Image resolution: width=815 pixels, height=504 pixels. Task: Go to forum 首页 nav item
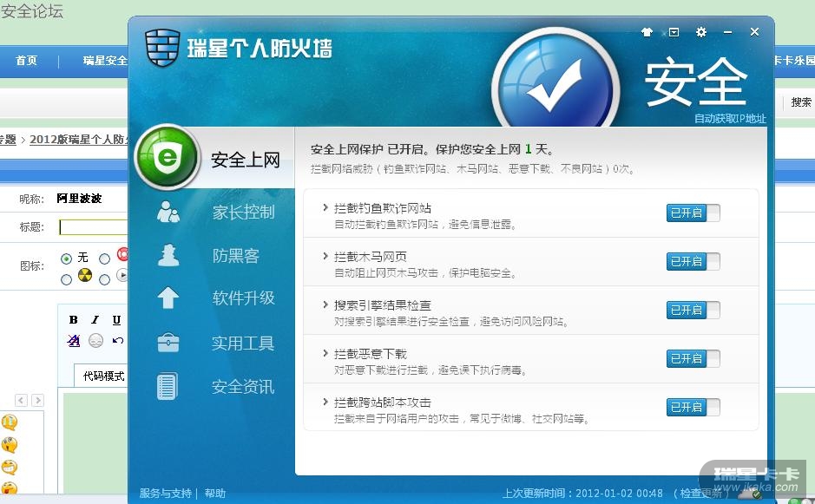[27, 60]
